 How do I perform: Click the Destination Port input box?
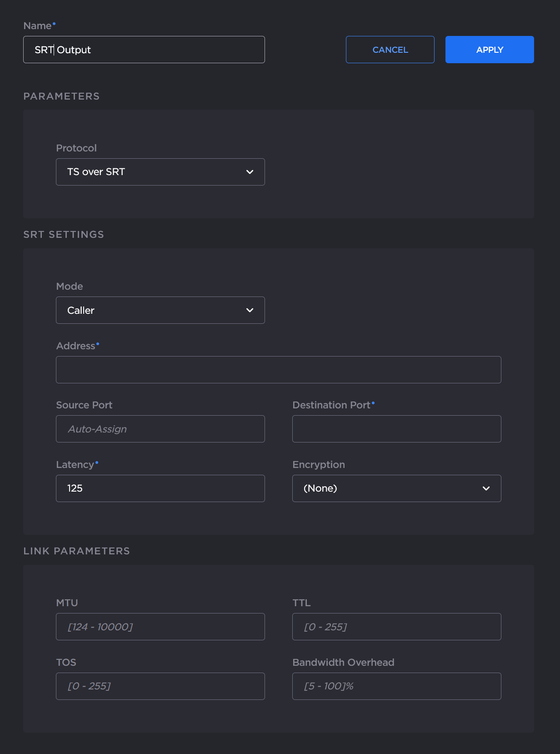(x=396, y=429)
